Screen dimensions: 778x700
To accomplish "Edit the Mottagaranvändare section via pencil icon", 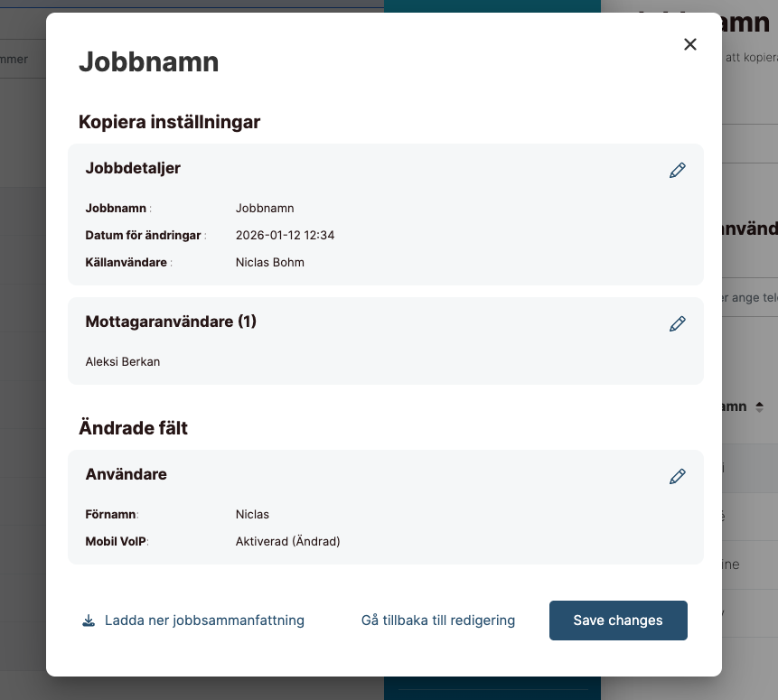I will coord(677,324).
